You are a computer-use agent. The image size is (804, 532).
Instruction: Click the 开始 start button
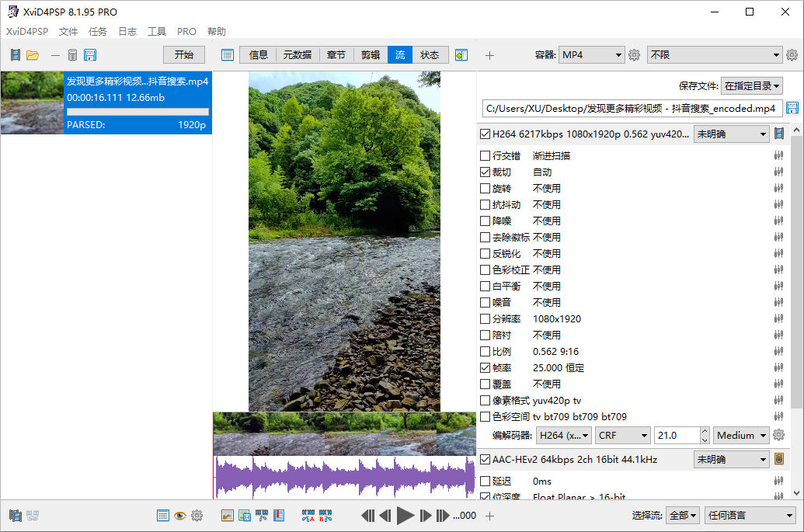tap(183, 55)
